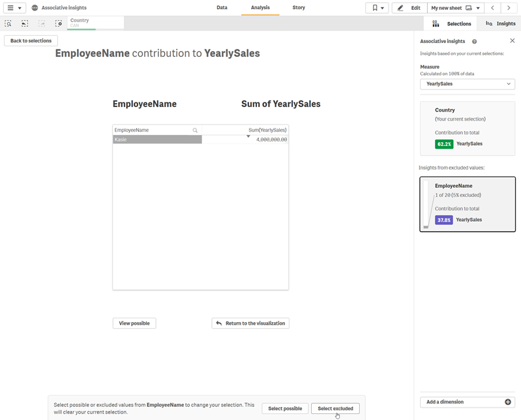
Task: Click the Select possible button
Action: [x=285, y=408]
